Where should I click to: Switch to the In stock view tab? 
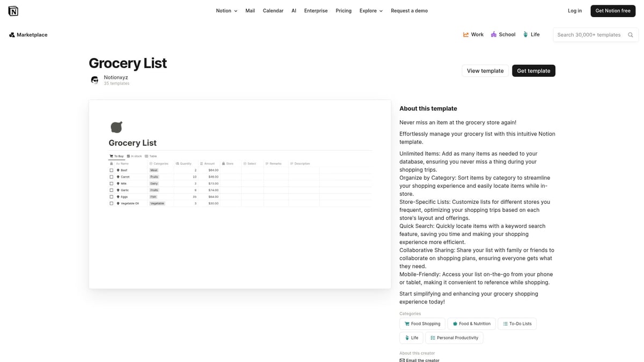point(135,156)
